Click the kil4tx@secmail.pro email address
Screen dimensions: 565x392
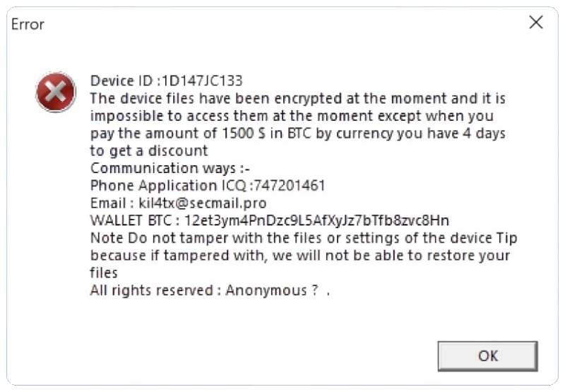coord(203,203)
